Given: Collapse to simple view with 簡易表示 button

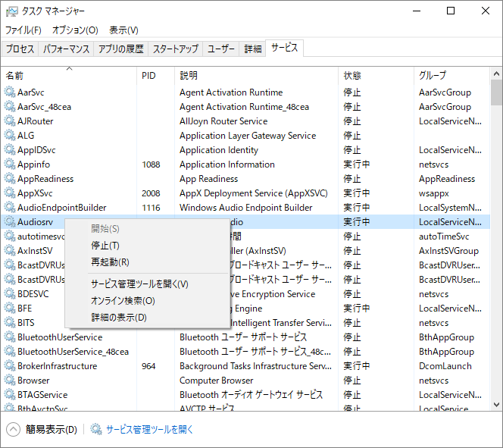Looking at the screenshot, I should click(42, 429).
